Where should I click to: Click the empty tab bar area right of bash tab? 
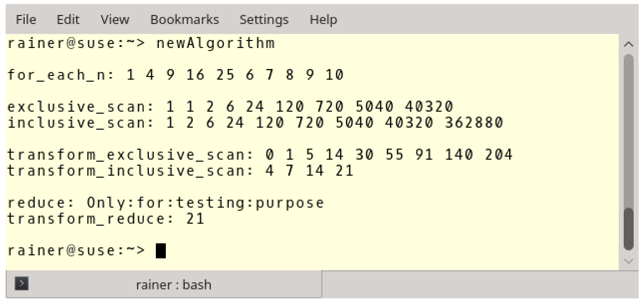[x=480, y=284]
